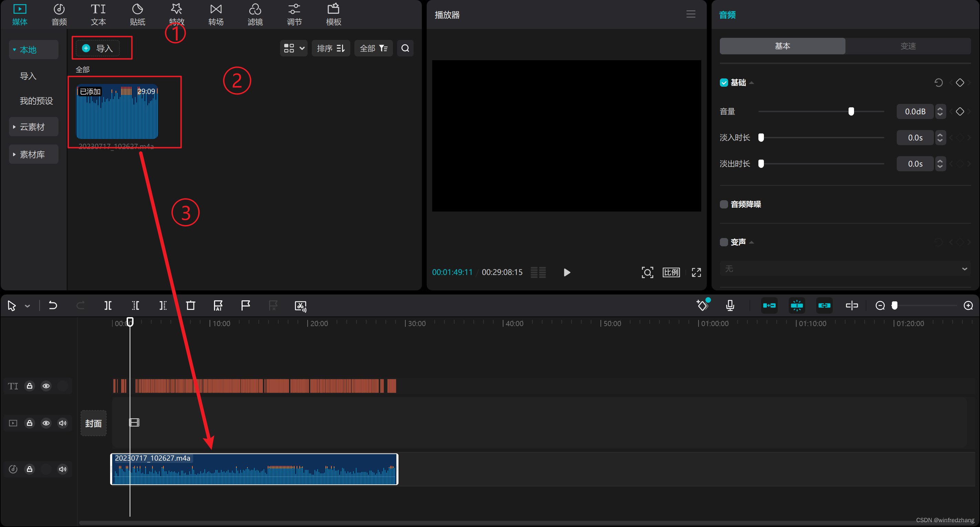
Task: Open fullscreen preview in player
Action: pos(696,272)
